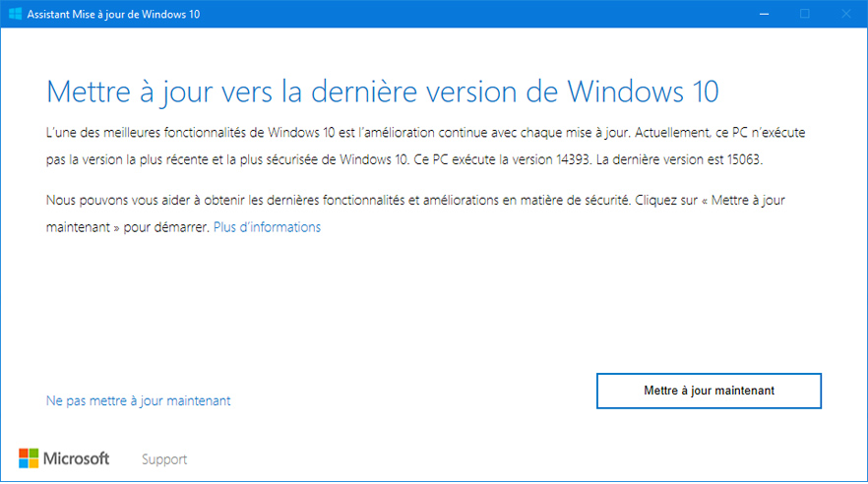Open the Support link in the footer

point(164,459)
